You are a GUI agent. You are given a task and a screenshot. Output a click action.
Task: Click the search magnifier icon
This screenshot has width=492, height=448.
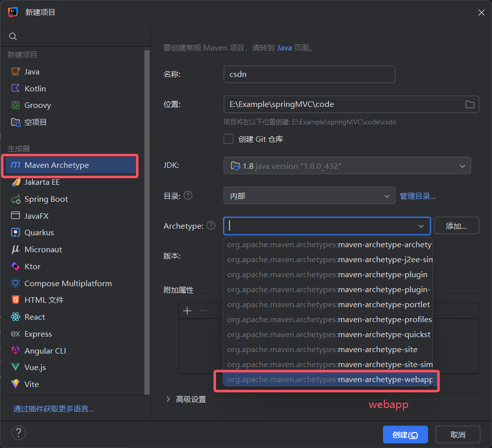pos(13,36)
